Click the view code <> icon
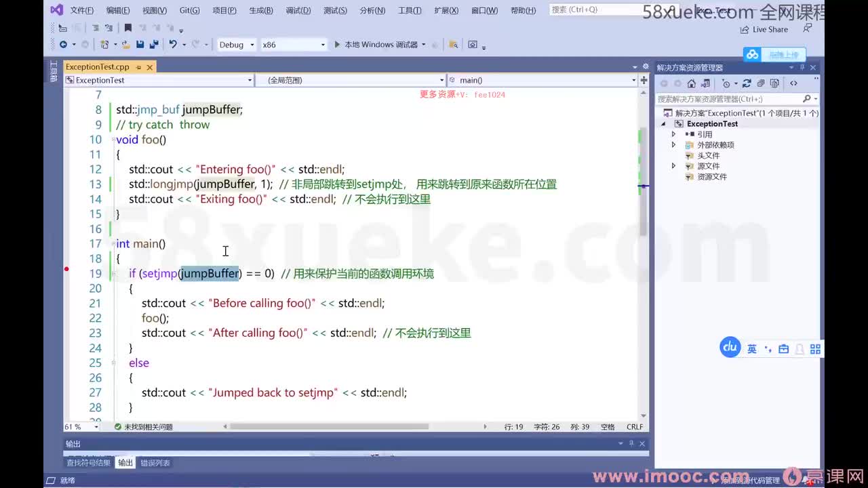 (793, 83)
